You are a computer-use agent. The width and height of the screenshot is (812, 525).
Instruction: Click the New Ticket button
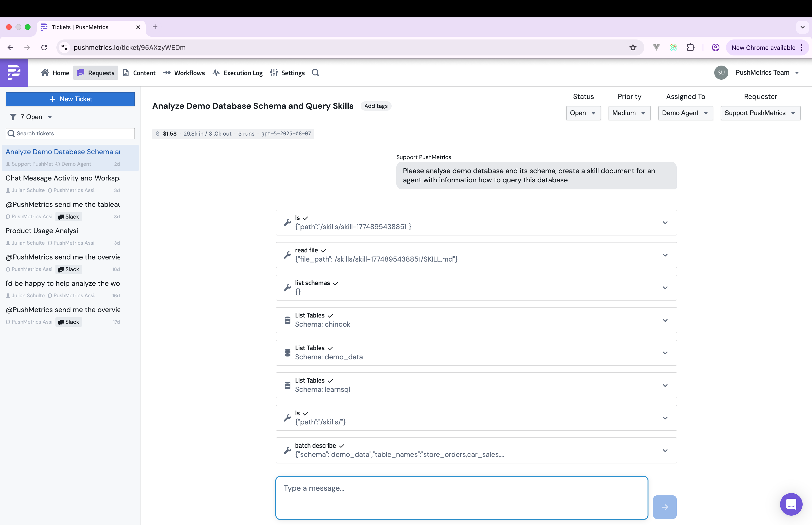(x=70, y=99)
